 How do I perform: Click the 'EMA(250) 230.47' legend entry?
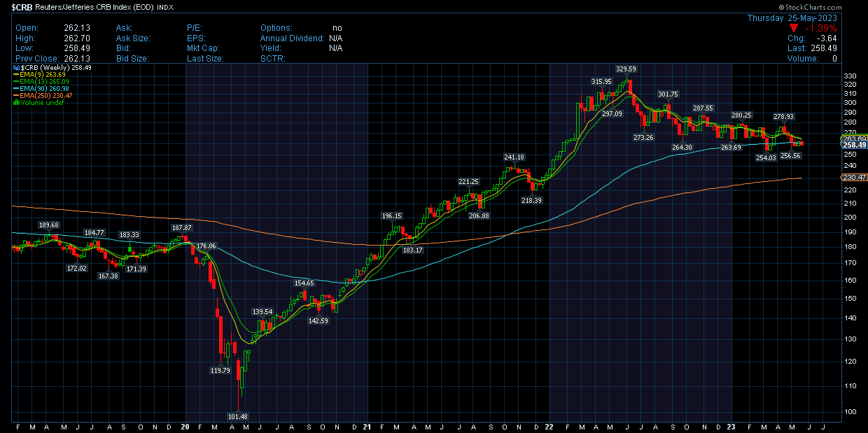(43, 96)
